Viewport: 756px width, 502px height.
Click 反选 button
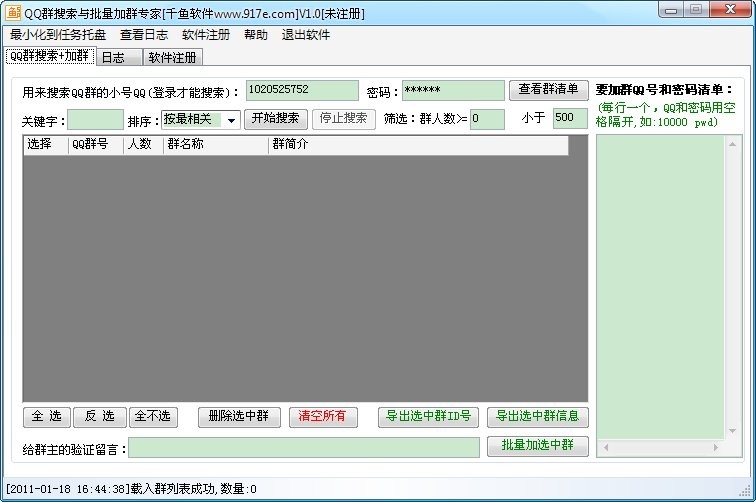[100, 417]
